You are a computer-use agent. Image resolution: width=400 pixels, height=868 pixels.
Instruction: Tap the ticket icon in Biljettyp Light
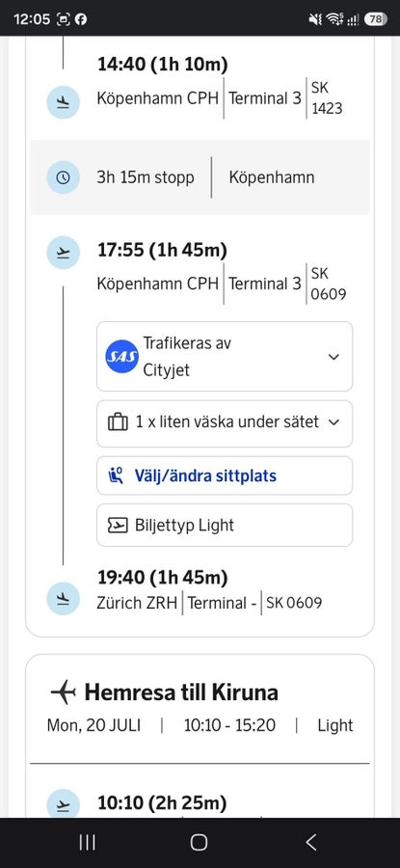point(118,526)
